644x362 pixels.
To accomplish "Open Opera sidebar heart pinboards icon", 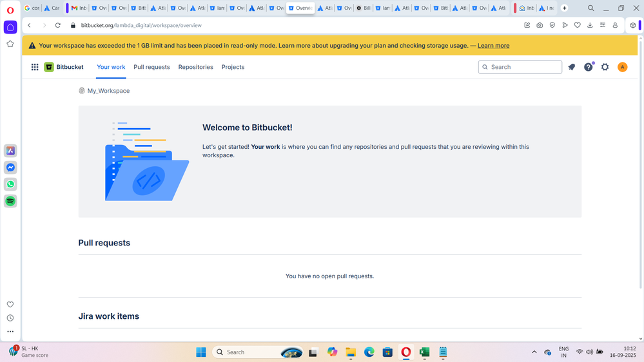I will tap(10, 305).
